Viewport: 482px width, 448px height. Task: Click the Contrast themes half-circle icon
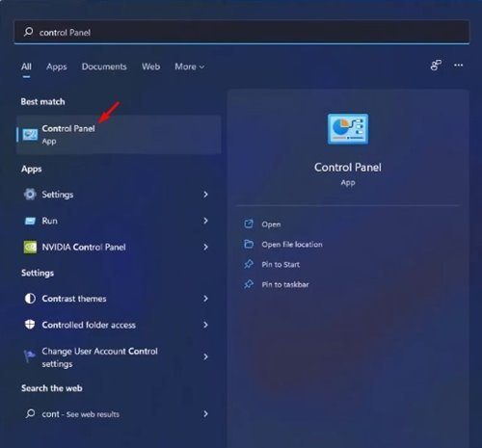point(30,299)
